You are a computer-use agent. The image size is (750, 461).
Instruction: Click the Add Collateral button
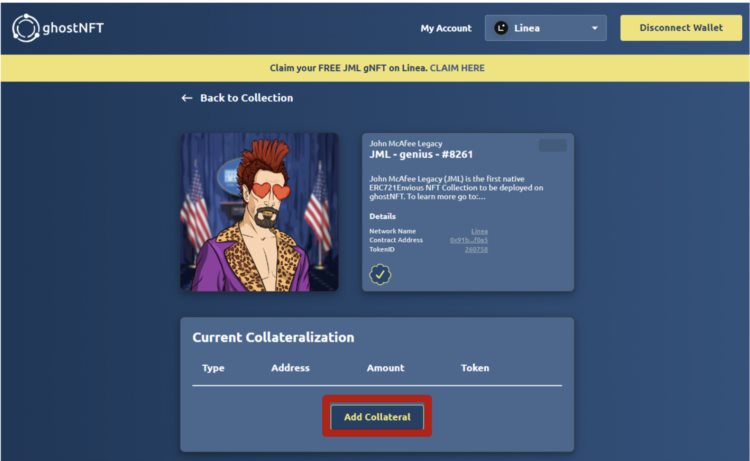click(x=377, y=416)
